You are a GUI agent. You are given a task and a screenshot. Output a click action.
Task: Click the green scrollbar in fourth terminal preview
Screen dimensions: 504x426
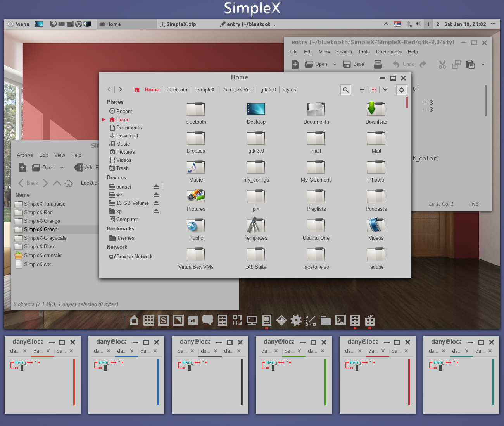[325, 382]
